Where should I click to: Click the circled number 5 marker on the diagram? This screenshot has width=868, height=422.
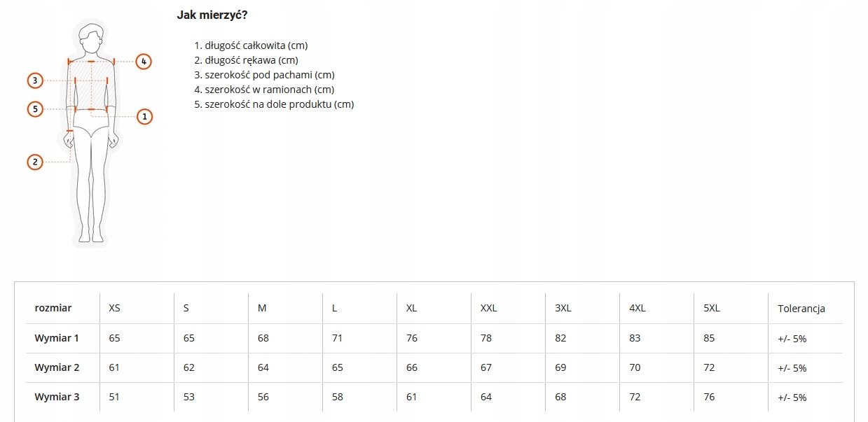(35, 109)
